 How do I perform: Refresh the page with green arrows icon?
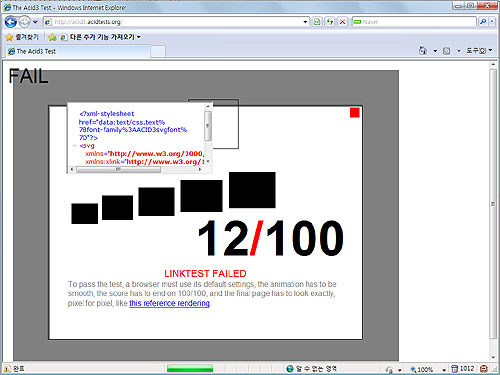(330, 22)
